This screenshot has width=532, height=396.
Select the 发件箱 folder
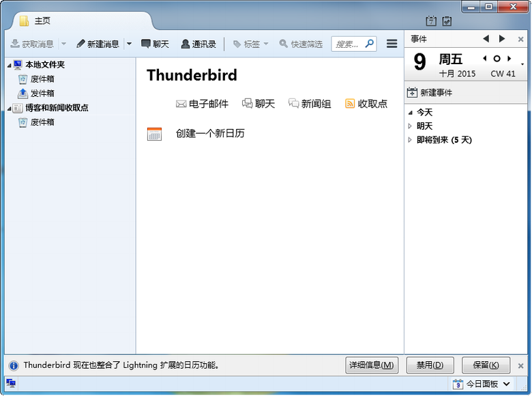coord(42,94)
